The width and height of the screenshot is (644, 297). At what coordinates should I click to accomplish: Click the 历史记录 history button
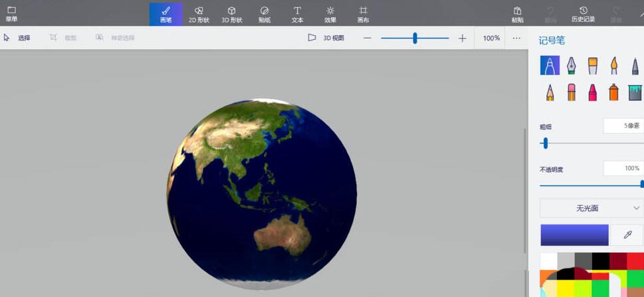pos(583,13)
